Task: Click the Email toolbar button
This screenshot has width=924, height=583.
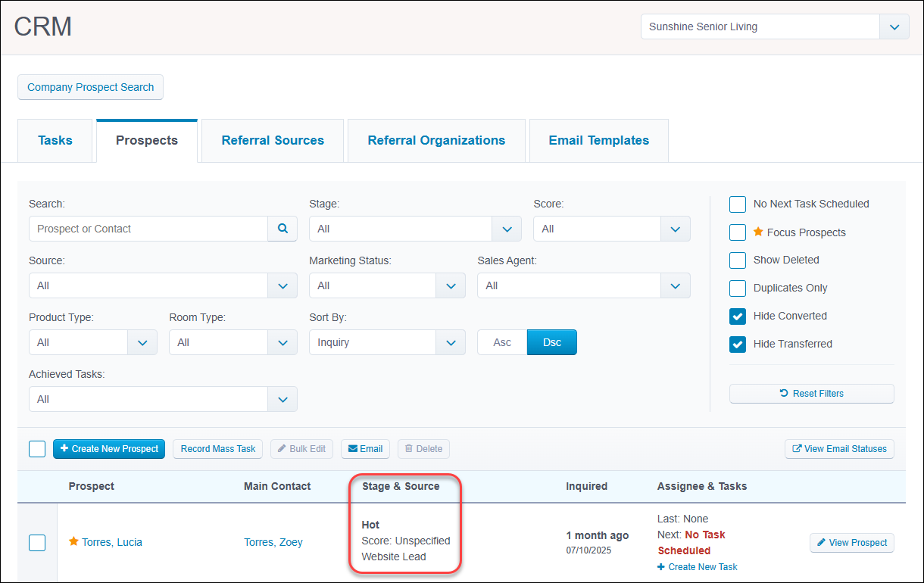Action: pos(365,449)
